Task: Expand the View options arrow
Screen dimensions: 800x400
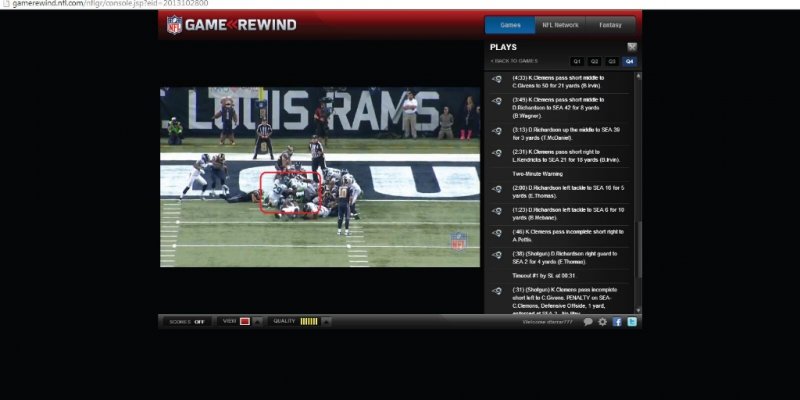Action: 258,321
